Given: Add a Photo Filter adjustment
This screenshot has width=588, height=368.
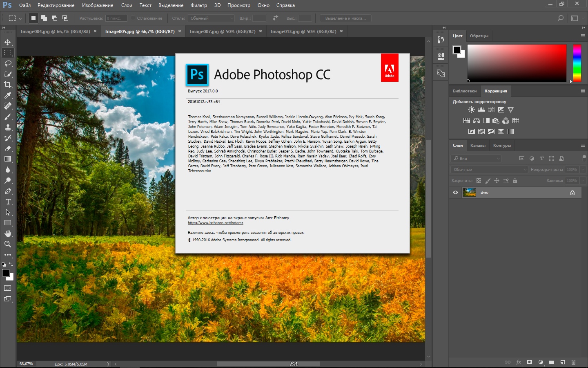Looking at the screenshot, I should coord(496,121).
